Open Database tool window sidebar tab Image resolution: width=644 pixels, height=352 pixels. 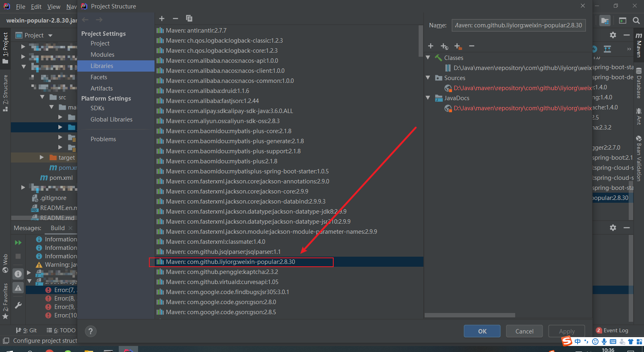tap(639, 83)
